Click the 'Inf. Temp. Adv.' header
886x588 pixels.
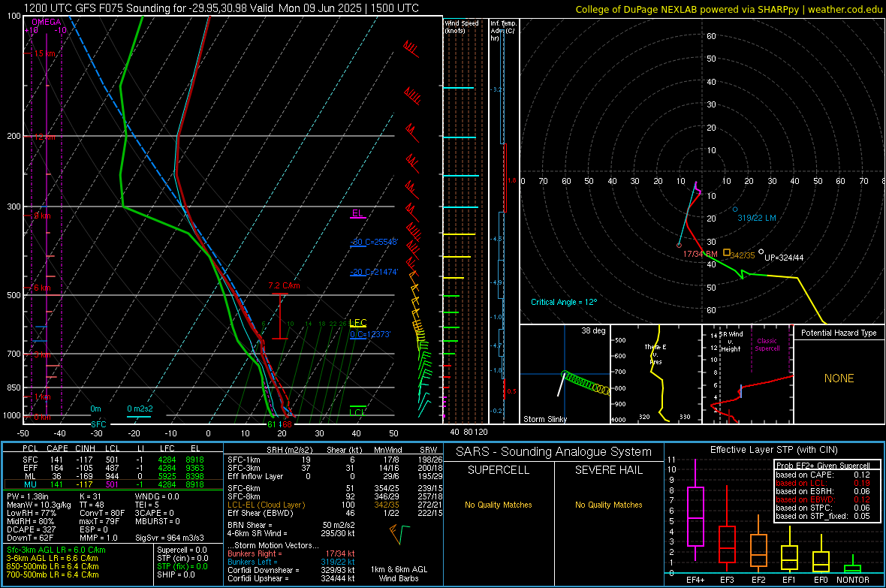coord(503,31)
